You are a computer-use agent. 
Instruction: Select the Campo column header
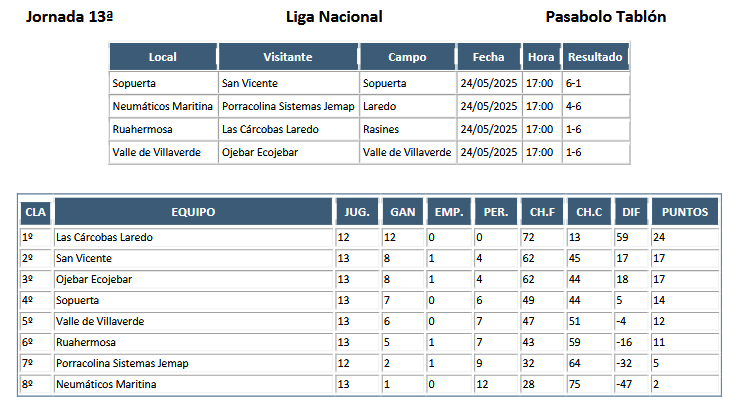tap(407, 57)
